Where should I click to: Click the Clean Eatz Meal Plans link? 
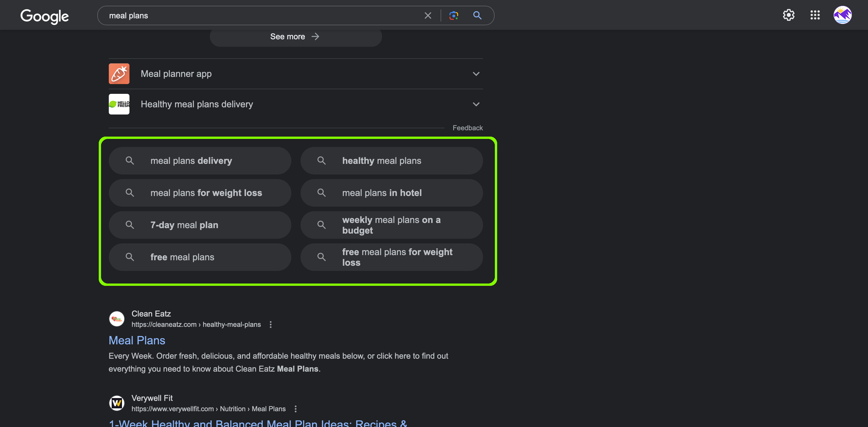click(137, 340)
